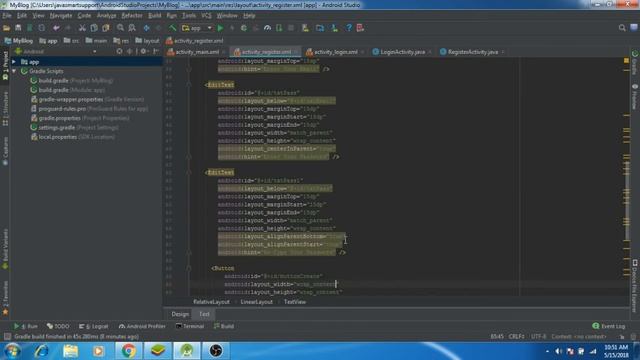Open the Build tool window
The image size is (640, 360).
(x=224, y=326)
